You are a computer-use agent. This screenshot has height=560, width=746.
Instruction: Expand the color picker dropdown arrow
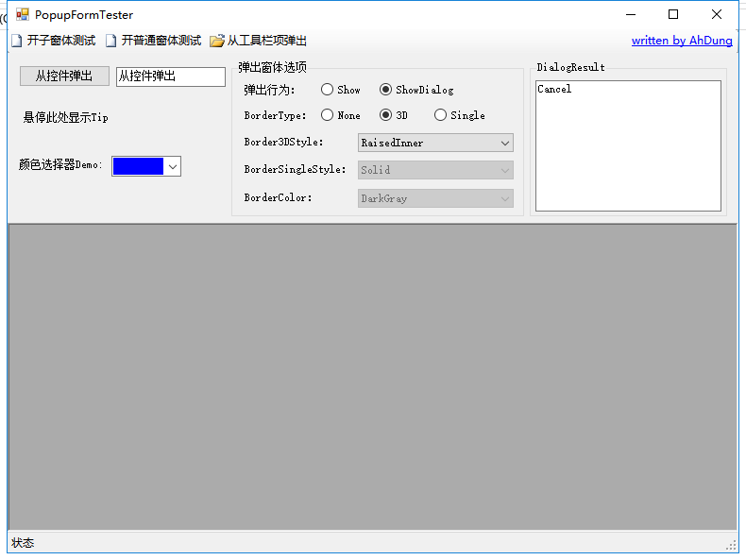pyautogui.click(x=173, y=166)
